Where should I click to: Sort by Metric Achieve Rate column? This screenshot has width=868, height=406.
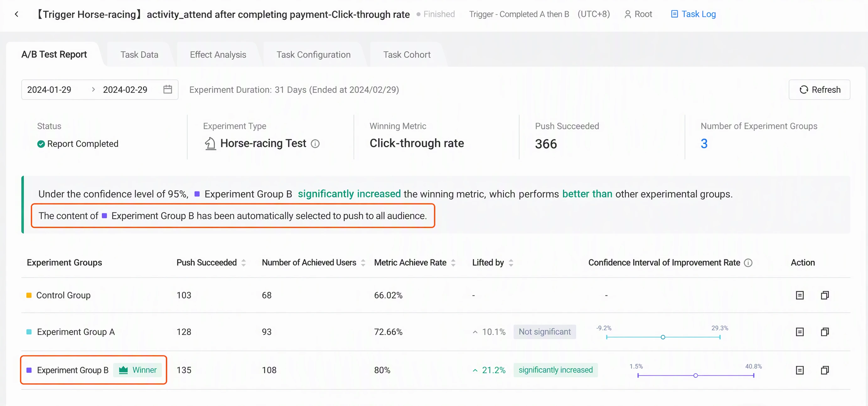pyautogui.click(x=453, y=263)
